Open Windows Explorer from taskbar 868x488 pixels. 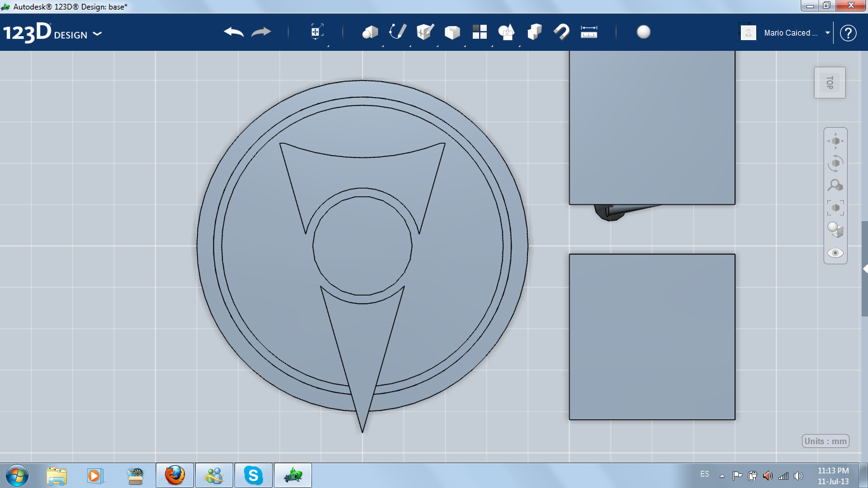(57, 475)
